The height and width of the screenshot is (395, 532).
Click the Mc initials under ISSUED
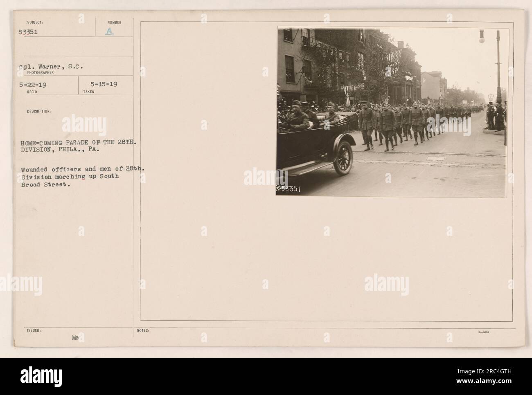pos(75,338)
